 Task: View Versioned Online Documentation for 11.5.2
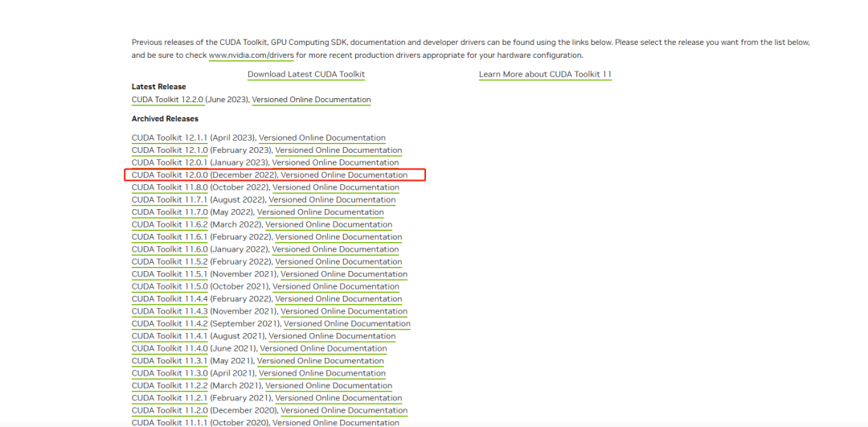(x=339, y=261)
